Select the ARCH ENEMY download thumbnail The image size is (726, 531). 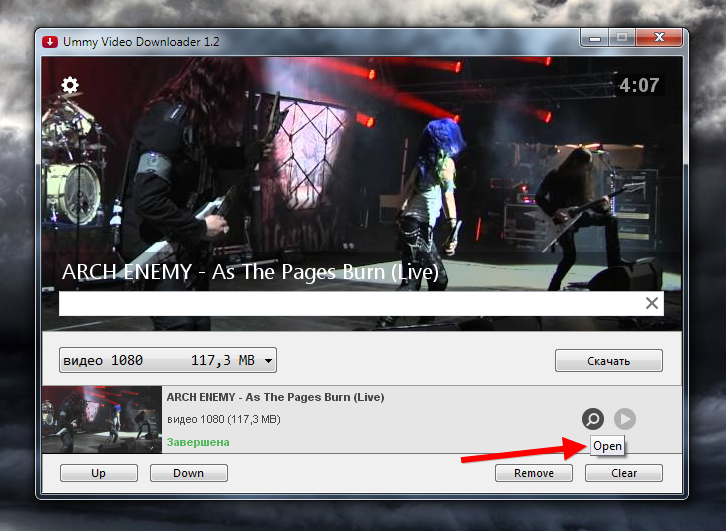point(102,419)
